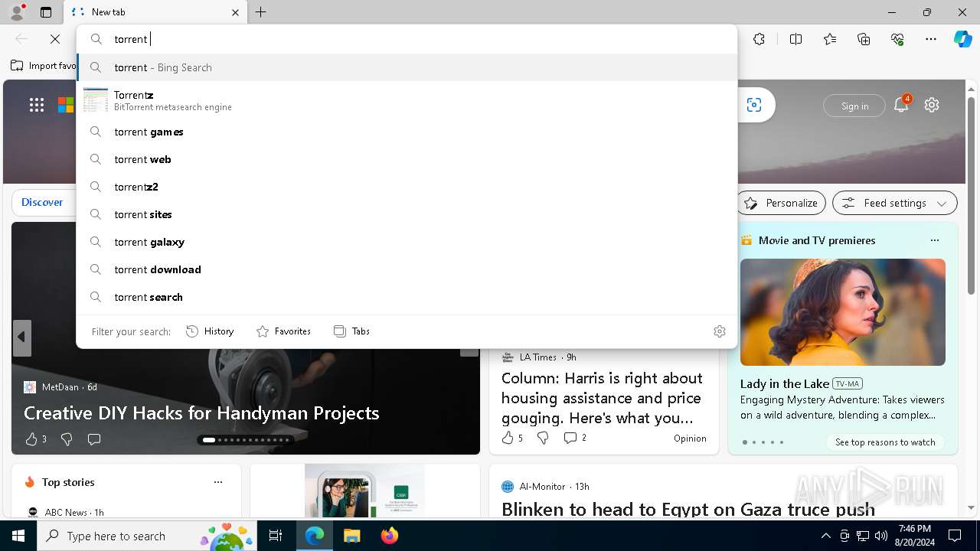The width and height of the screenshot is (980, 551).
Task: Open page settings gear icon
Action: (x=932, y=105)
